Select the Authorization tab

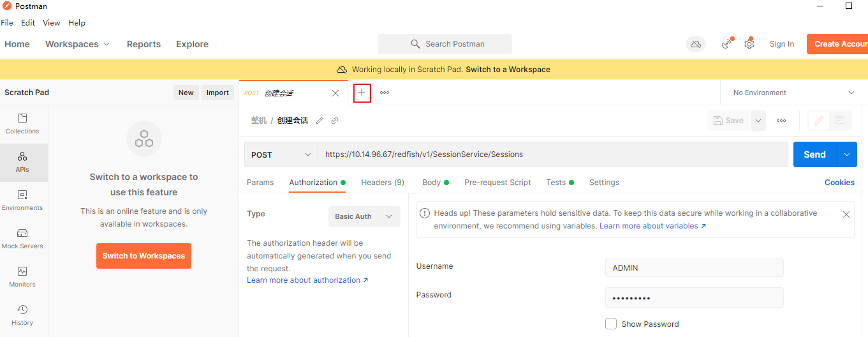(x=317, y=183)
